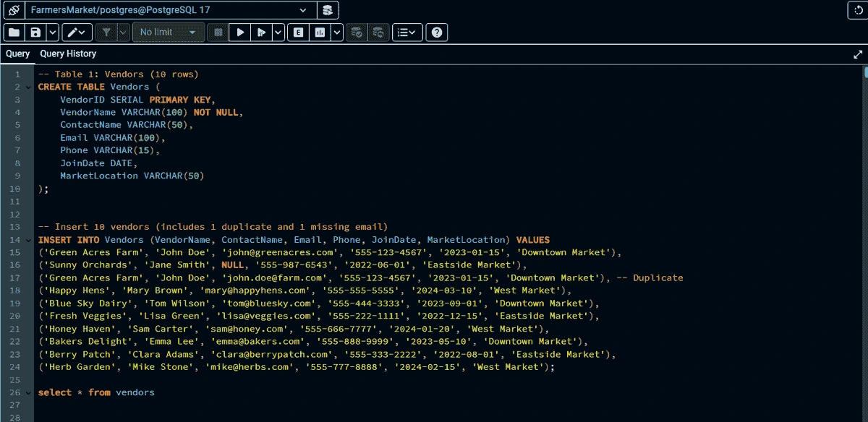
Task: Click the Rollback transaction icon
Action: point(378,33)
